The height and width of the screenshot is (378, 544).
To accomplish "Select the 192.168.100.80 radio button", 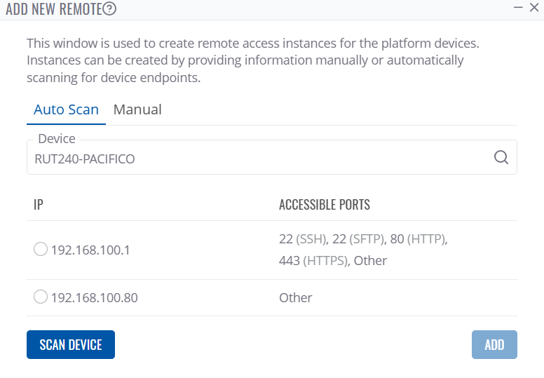I will pos(41,297).
